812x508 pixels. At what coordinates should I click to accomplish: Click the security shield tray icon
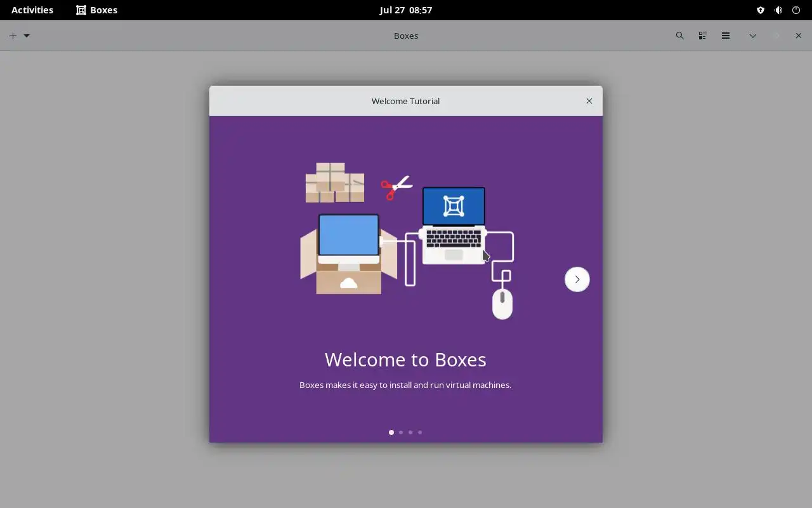click(761, 10)
